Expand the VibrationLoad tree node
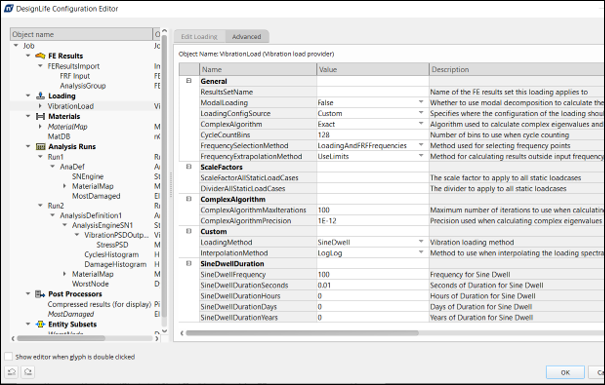 pyautogui.click(x=40, y=106)
